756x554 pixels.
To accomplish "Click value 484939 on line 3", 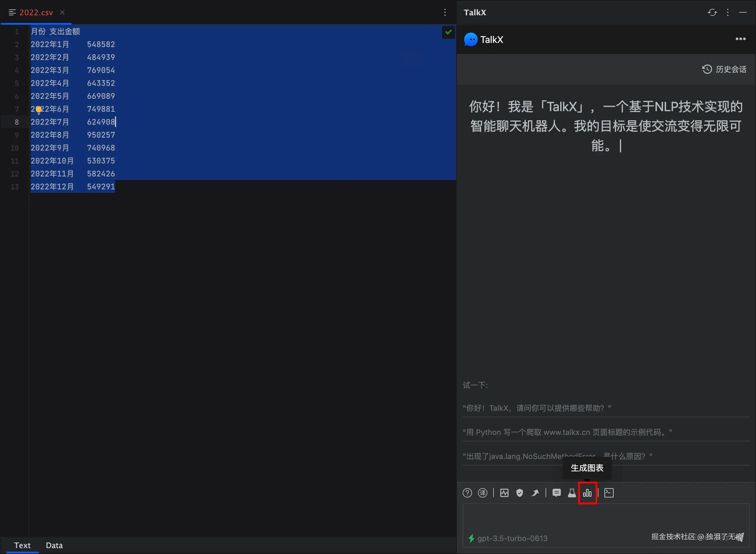I will pos(101,57).
